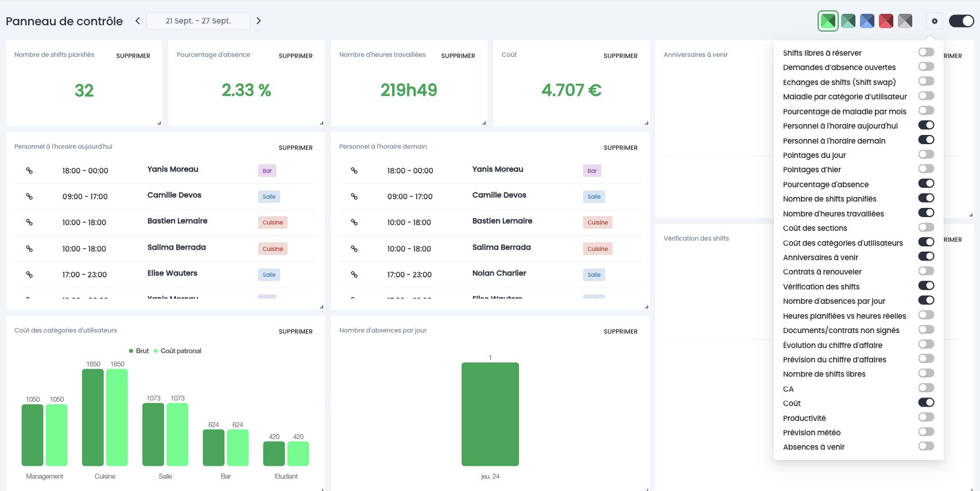Image resolution: width=980 pixels, height=491 pixels.
Task: Pick the gray color theme swatch
Action: tap(905, 21)
